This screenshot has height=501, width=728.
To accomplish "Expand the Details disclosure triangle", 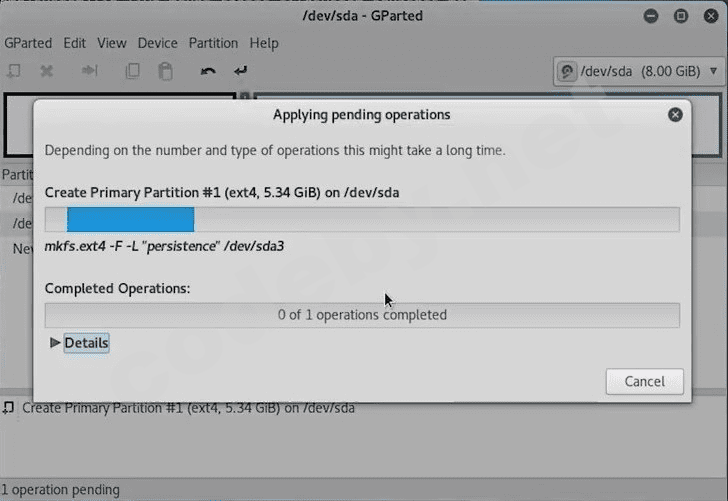I will 55,343.
